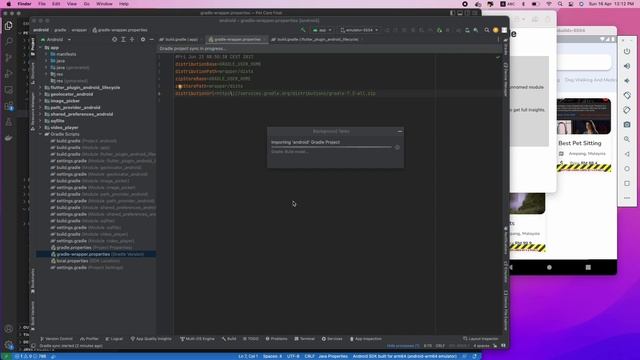Click the emulator Home circle in the side toolbar
This screenshot has width=640, height=360.
click(627, 169)
